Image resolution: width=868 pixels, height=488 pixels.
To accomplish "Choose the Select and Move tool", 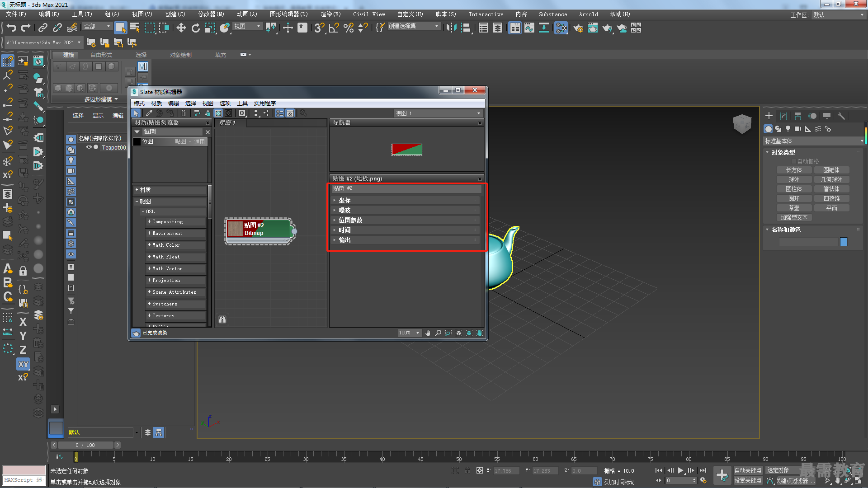I will 181,28.
